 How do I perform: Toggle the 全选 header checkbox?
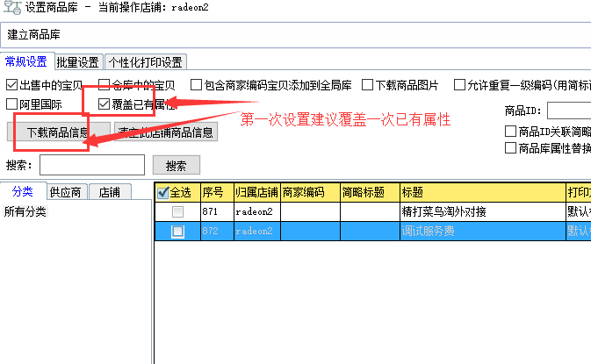click(x=162, y=193)
